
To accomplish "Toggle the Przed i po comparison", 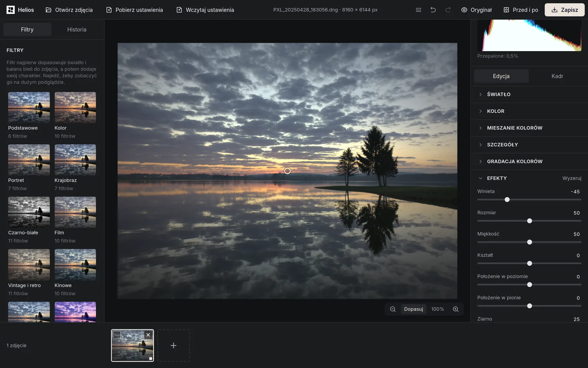I will click(x=521, y=10).
